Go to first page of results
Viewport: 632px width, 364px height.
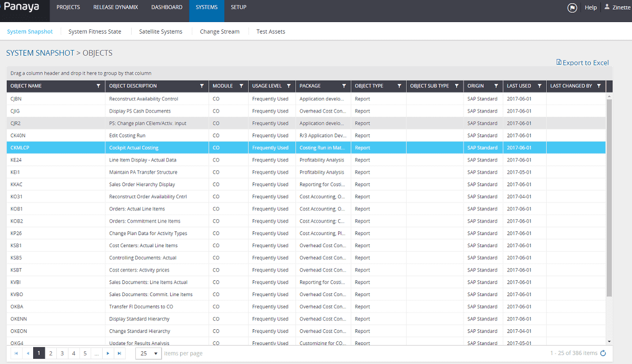(16, 353)
